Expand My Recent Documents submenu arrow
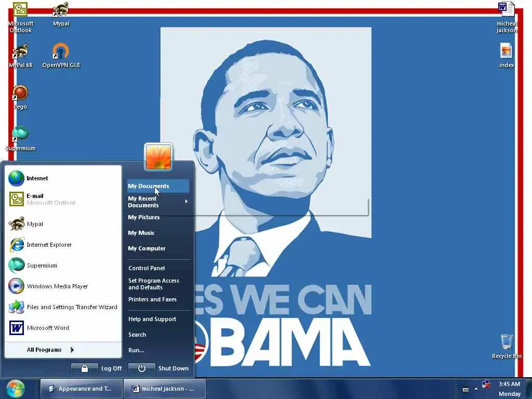The width and height of the screenshot is (532, 399). 187,202
